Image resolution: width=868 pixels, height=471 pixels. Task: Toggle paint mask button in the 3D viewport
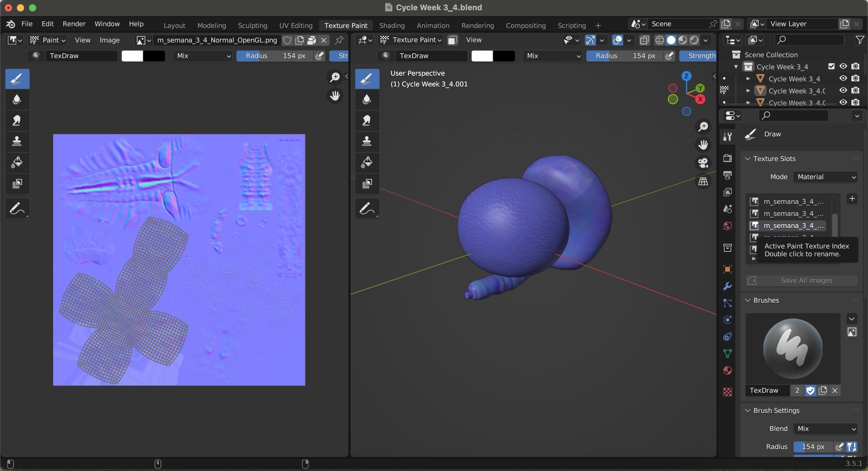[x=452, y=40]
